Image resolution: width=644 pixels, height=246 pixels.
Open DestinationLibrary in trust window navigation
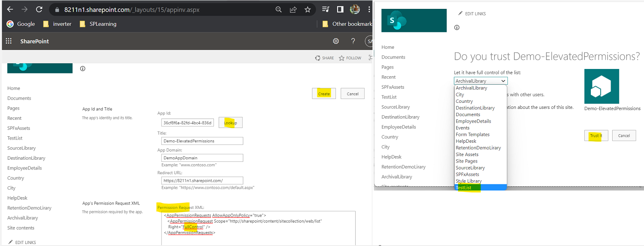click(400, 117)
